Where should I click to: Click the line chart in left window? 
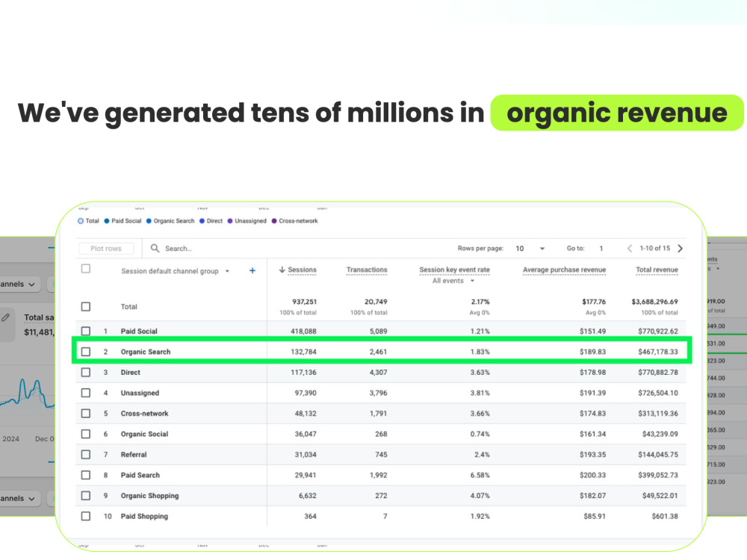[27, 393]
